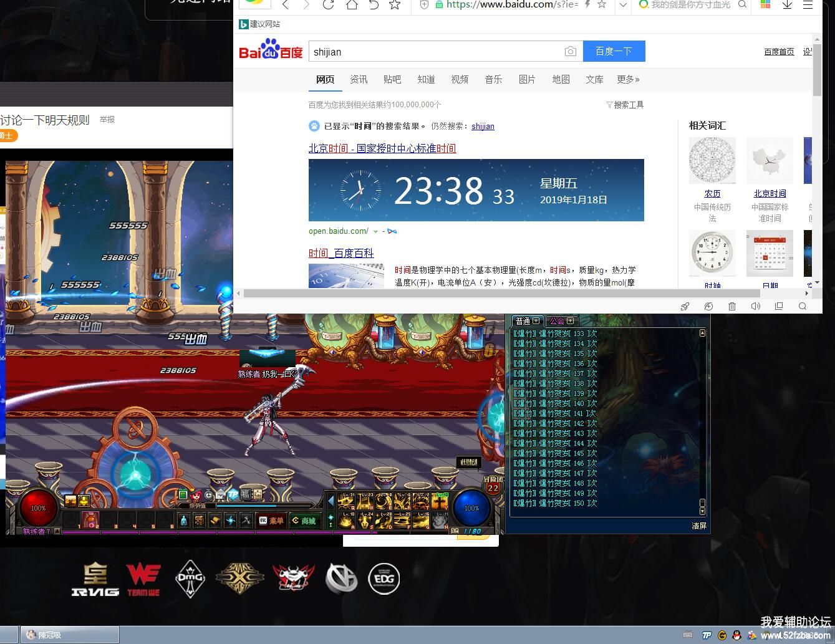Click the EDG team logo
This screenshot has width=835, height=644.
[x=384, y=579]
